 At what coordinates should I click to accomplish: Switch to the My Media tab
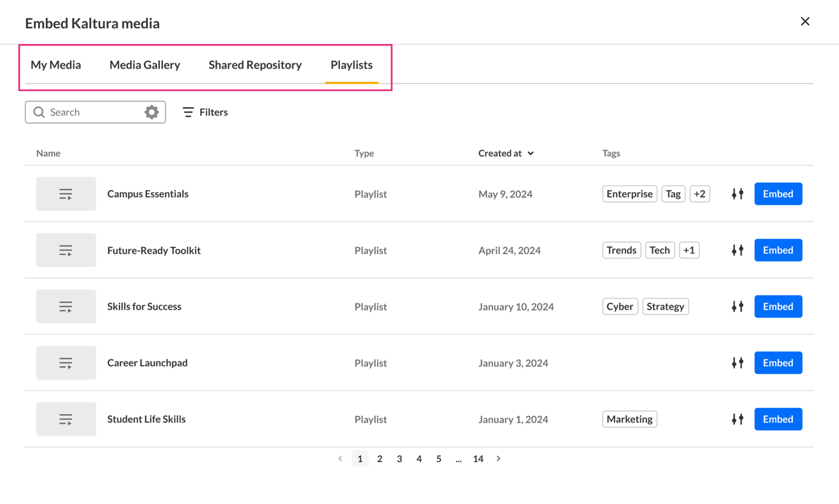point(56,65)
